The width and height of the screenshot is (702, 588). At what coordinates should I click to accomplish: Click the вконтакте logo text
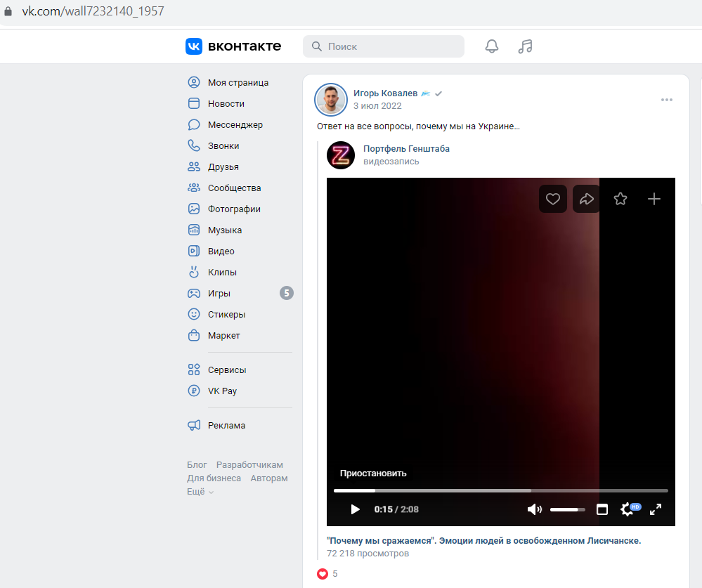point(245,46)
